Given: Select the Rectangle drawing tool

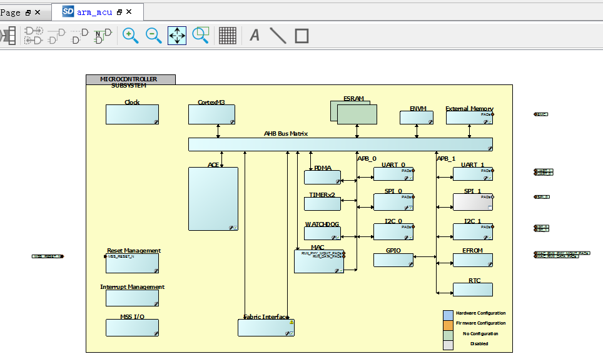Looking at the screenshot, I should (301, 35).
